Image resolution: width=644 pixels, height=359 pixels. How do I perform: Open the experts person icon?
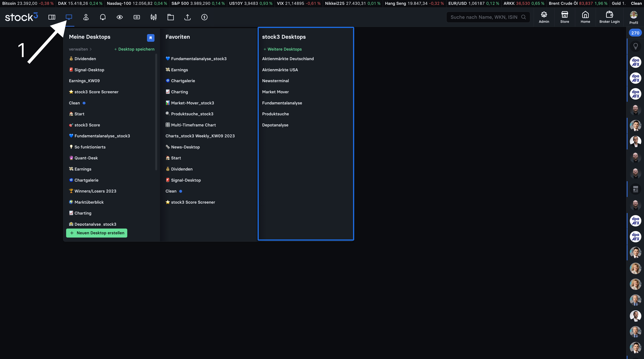coord(86,17)
